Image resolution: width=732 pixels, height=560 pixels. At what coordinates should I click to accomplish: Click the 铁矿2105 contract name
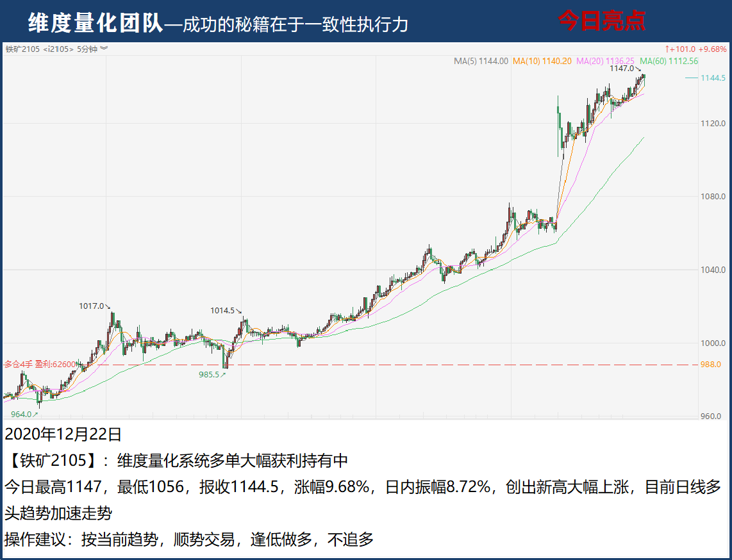[23, 49]
